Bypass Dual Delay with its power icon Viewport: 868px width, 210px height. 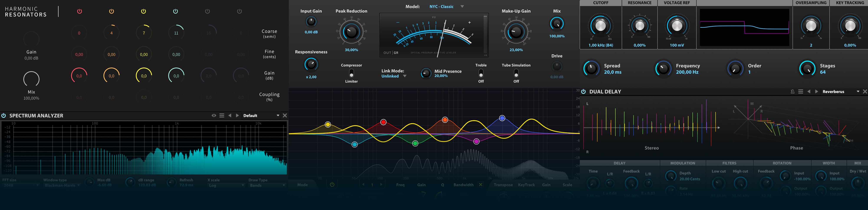pos(583,92)
